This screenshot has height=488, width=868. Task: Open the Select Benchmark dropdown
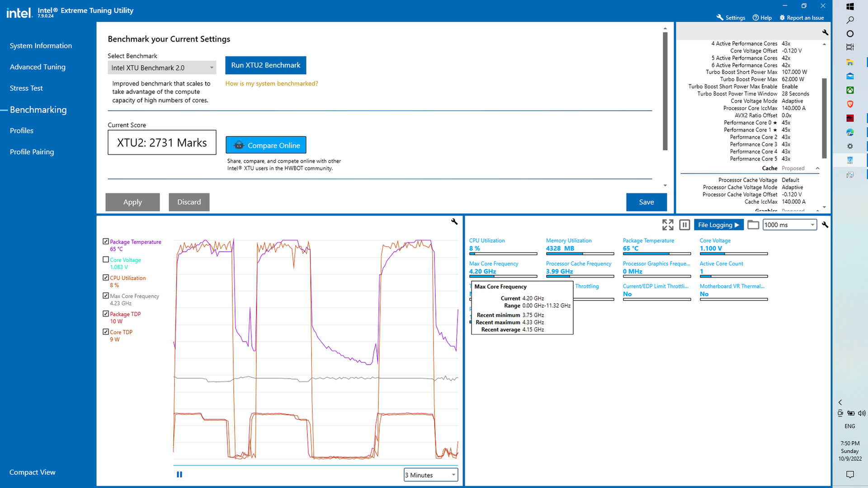click(x=162, y=68)
